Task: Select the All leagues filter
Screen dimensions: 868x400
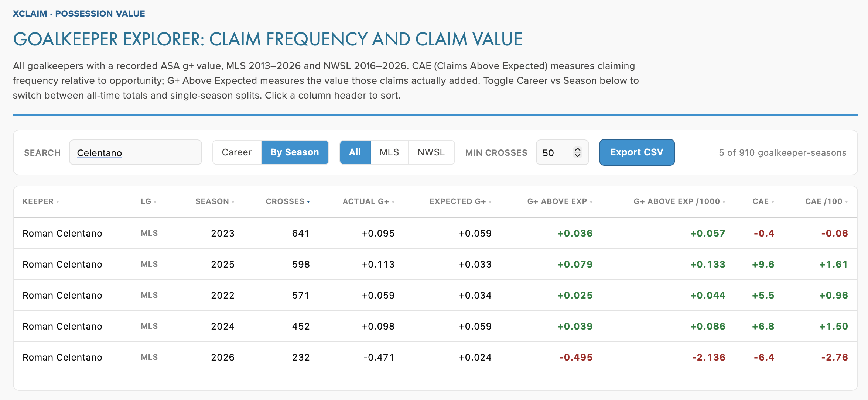Action: (x=355, y=152)
